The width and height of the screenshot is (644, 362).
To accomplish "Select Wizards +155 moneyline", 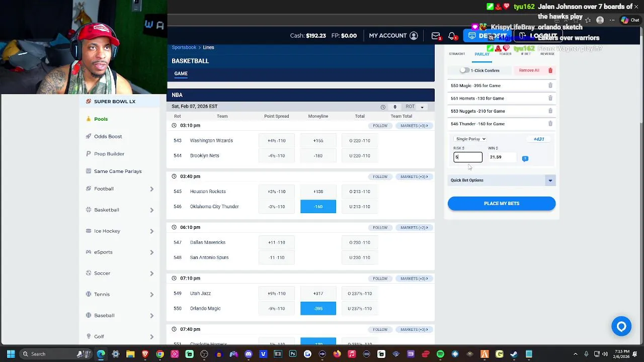I will point(318,141).
